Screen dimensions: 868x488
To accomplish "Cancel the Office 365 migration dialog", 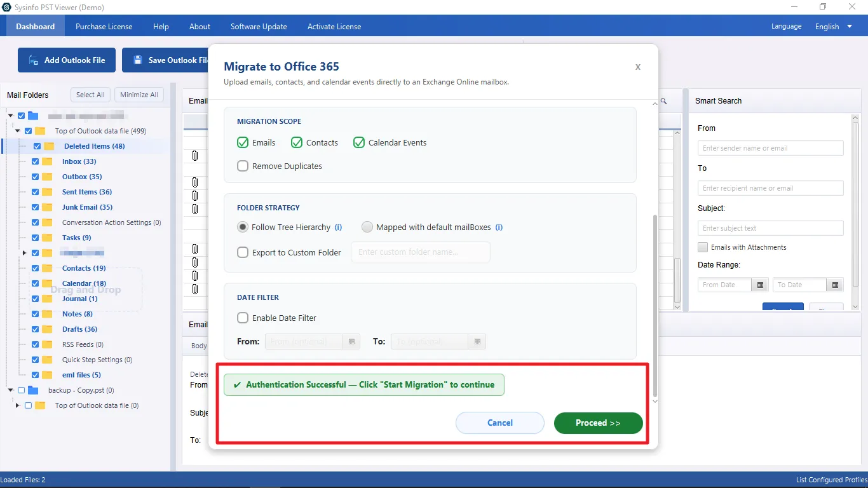I will (x=500, y=423).
